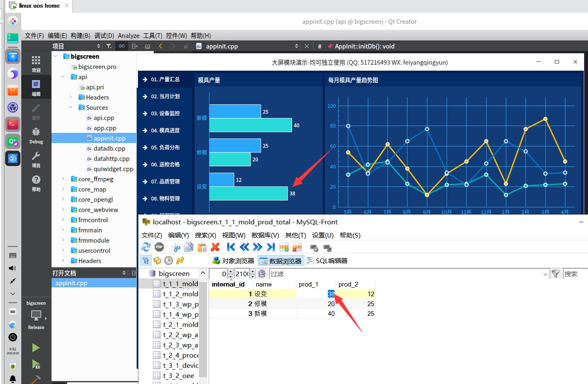The image size is (588, 384).
Task: Open Debug mode in Qt Creator sidebar
Action: coord(36,135)
